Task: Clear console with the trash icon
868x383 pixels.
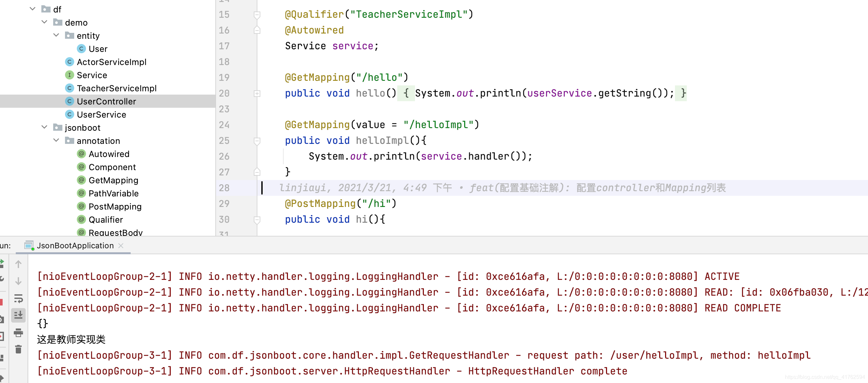Action: coord(18,349)
